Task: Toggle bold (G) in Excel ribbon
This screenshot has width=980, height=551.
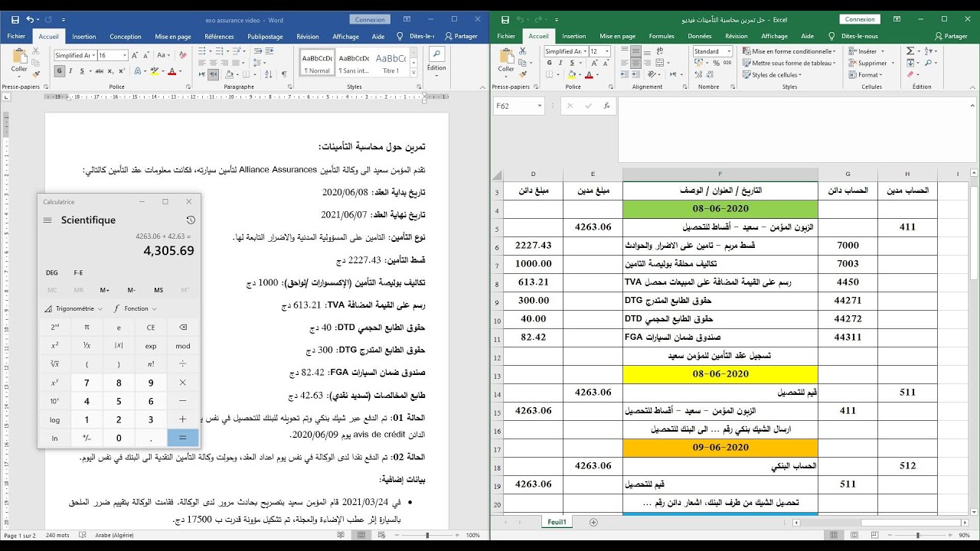Action: pyautogui.click(x=549, y=63)
